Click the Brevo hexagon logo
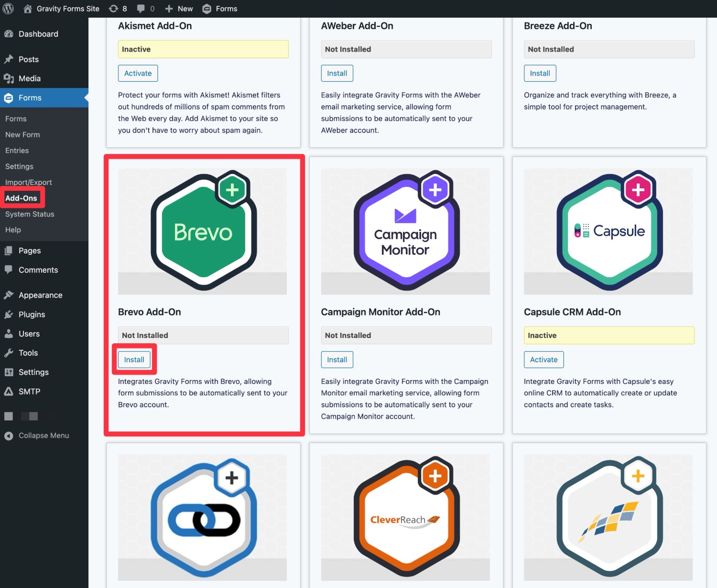717x588 pixels. tap(204, 232)
